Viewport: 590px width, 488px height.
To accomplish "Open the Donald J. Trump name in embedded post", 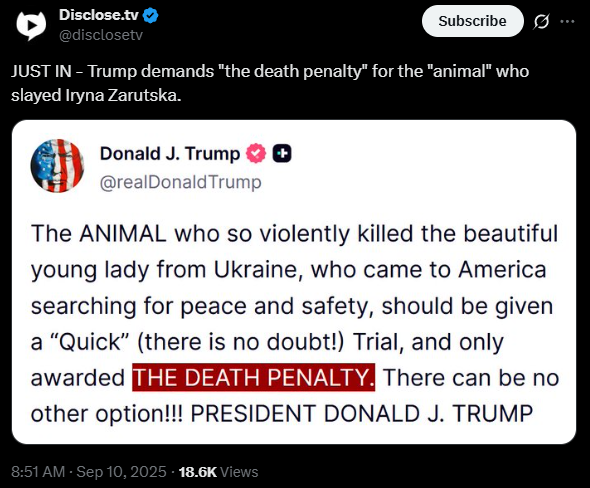I will click(x=170, y=154).
